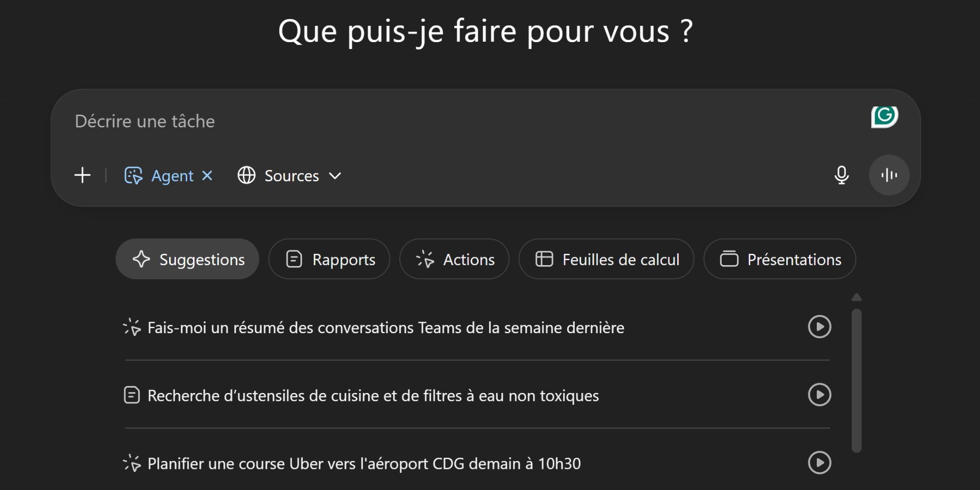Toggle the Agent mode chip

click(159, 175)
